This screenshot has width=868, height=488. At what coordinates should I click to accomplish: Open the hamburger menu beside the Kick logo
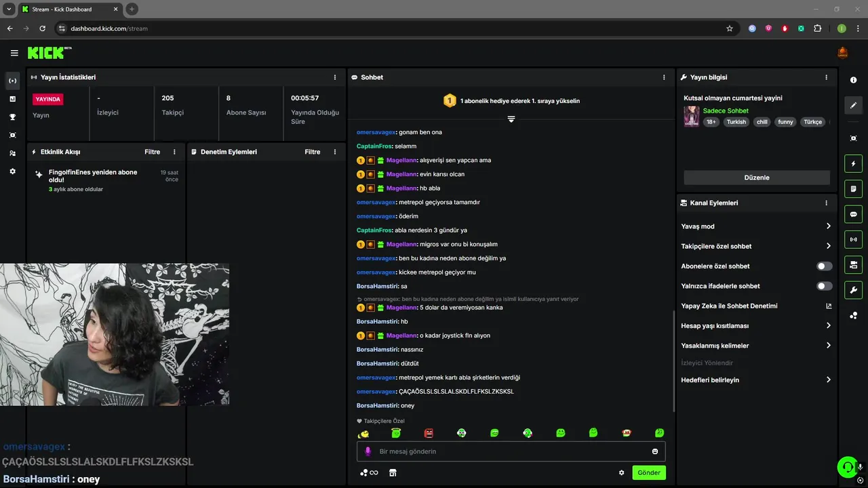(14, 53)
